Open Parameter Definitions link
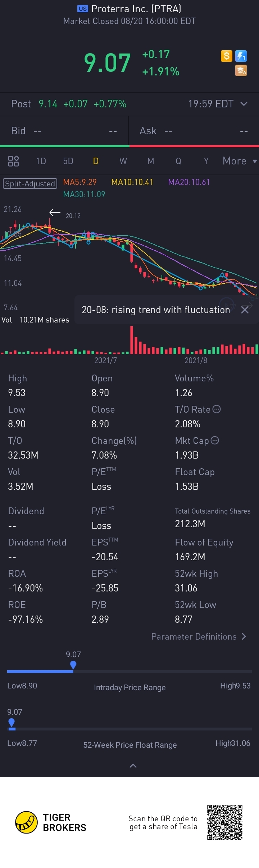 (x=199, y=637)
